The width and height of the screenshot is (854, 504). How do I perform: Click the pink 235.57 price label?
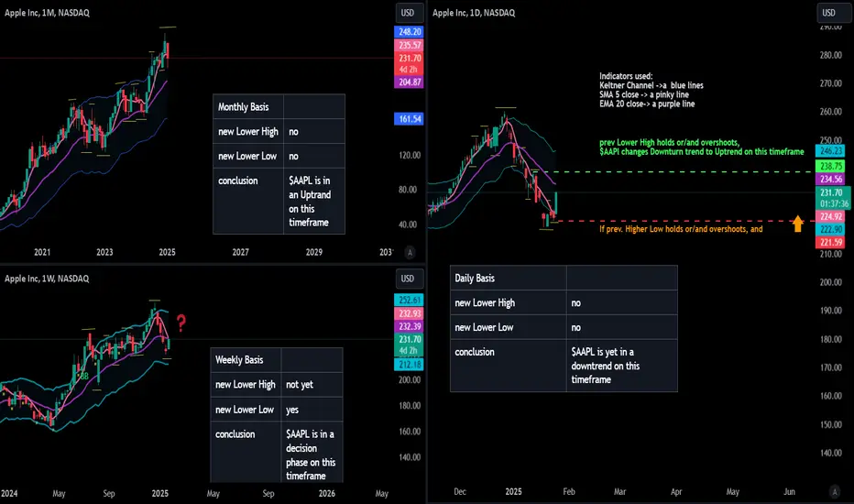point(409,45)
